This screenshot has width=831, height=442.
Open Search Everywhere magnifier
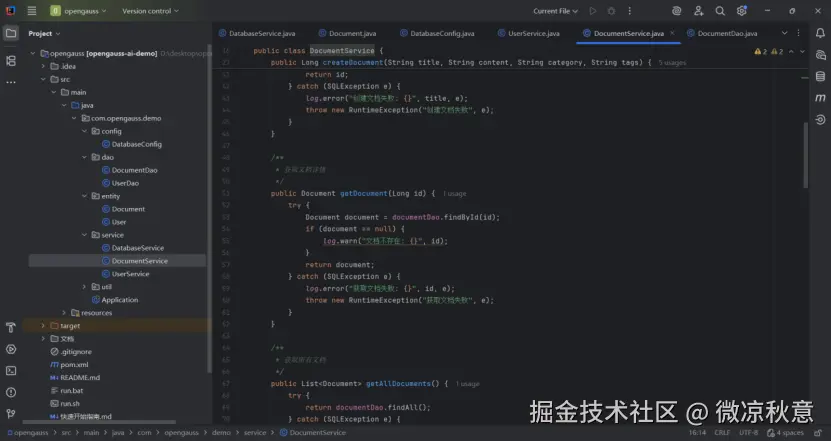[x=720, y=11]
